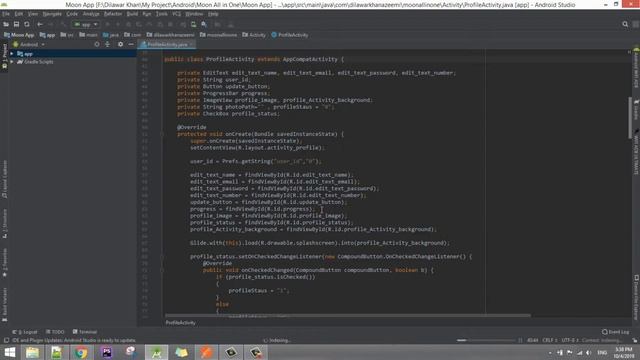
Task: Open Project panel settings gear
Action: coord(120,44)
